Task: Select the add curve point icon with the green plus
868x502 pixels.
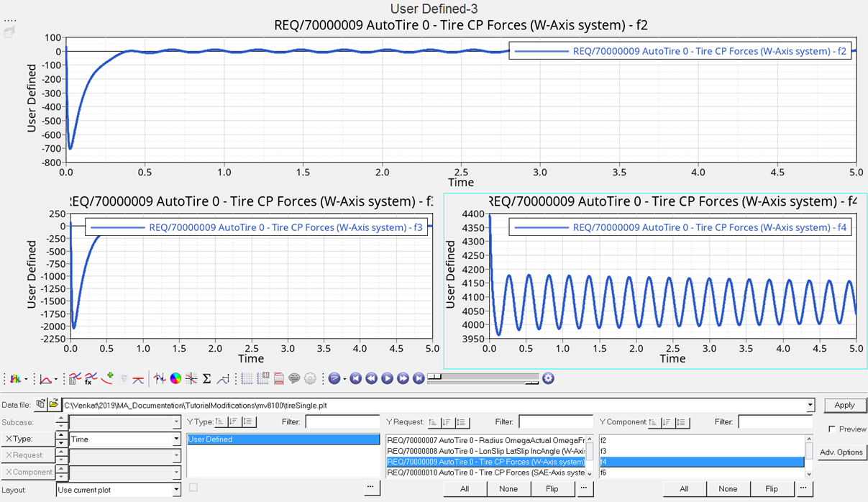Action: pos(108,378)
